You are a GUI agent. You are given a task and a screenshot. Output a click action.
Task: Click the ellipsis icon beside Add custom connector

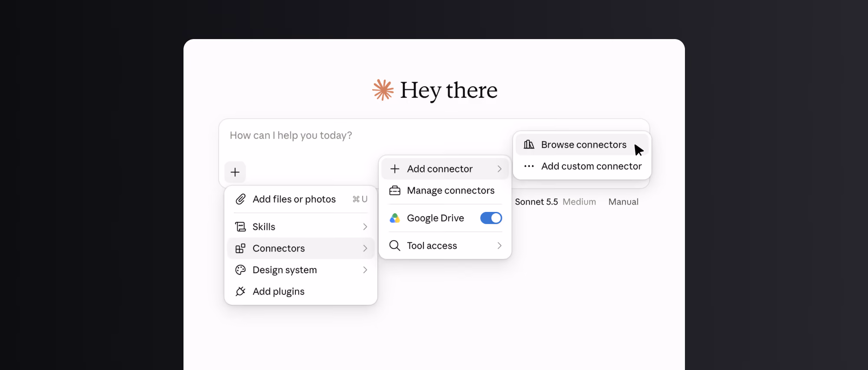529,166
